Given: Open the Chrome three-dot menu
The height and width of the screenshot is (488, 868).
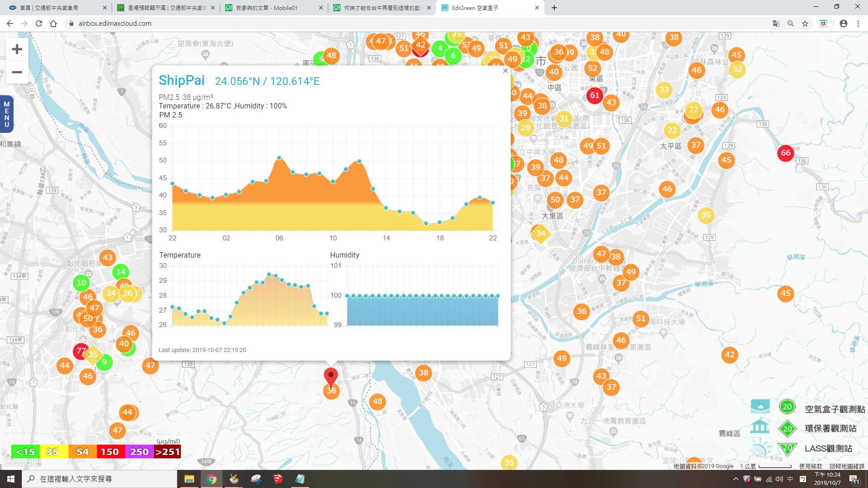Looking at the screenshot, I should pos(858,23).
